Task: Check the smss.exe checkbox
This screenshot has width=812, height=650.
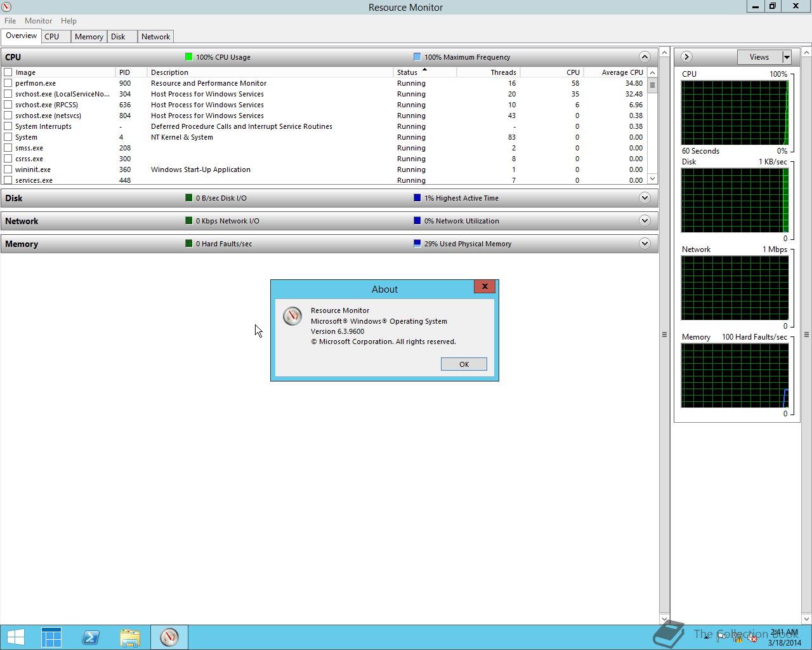Action: tap(8, 148)
